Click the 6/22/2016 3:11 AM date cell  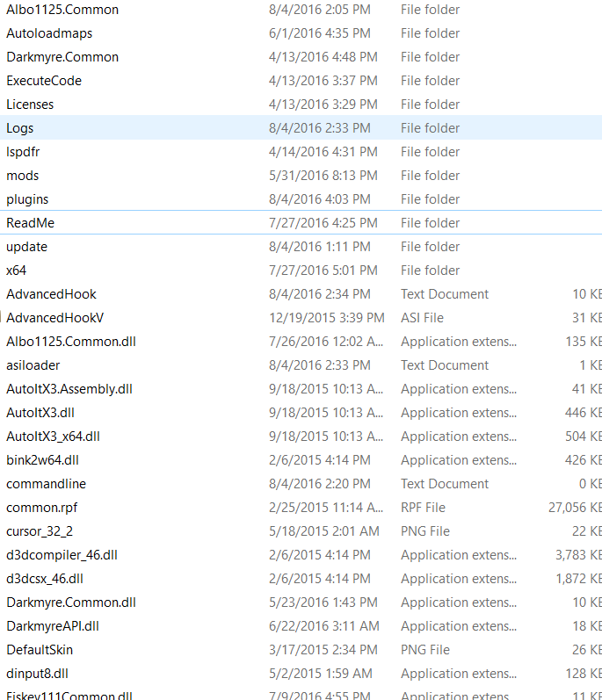[323, 626]
